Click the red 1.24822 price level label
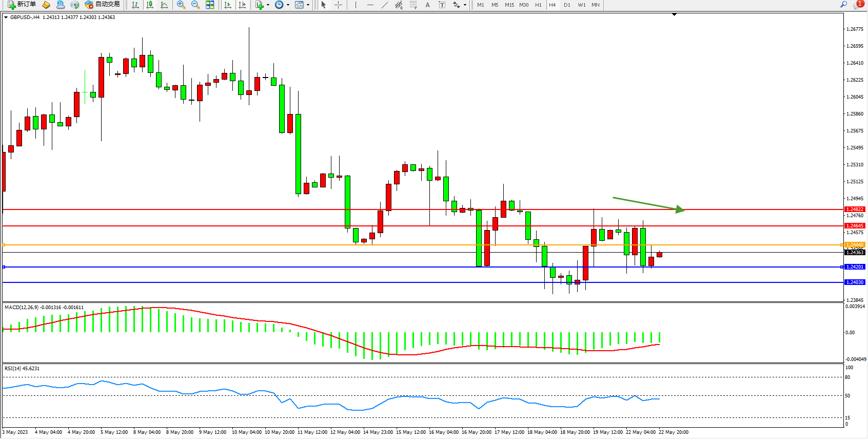 coord(855,209)
